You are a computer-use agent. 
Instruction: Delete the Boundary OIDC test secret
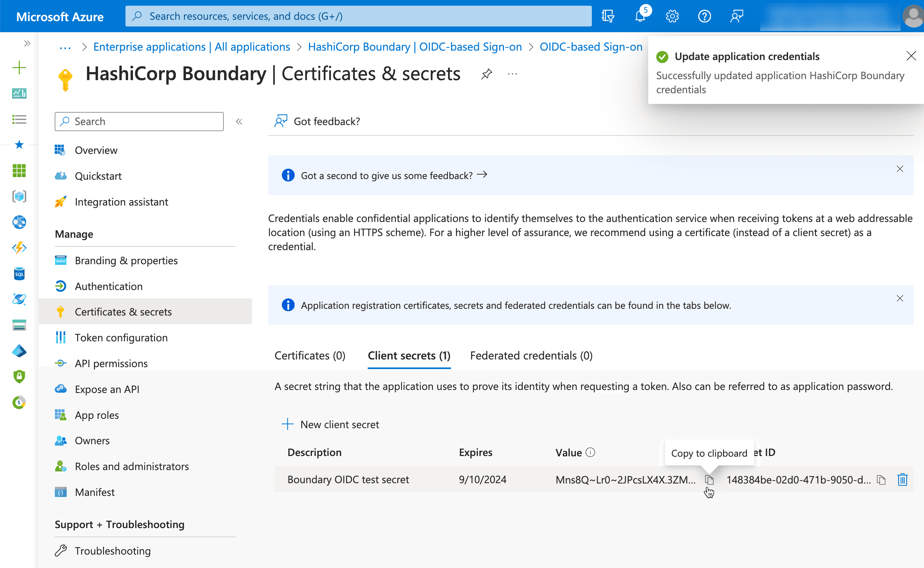902,480
